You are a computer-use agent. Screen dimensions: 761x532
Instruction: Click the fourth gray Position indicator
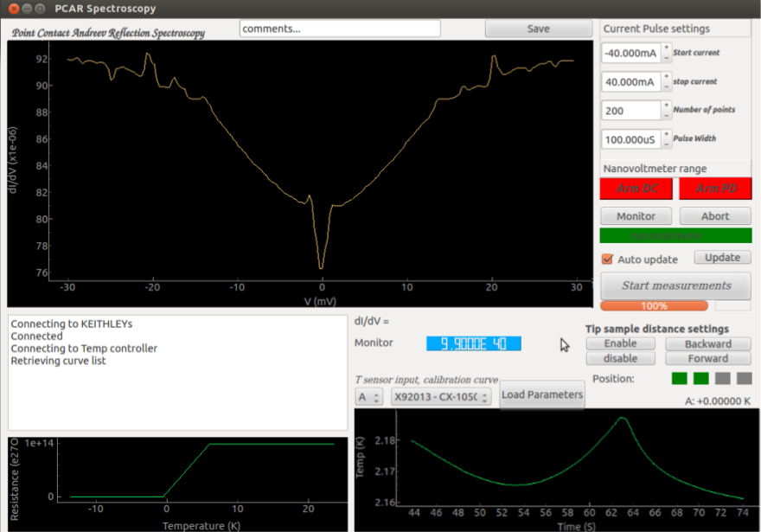point(744,378)
